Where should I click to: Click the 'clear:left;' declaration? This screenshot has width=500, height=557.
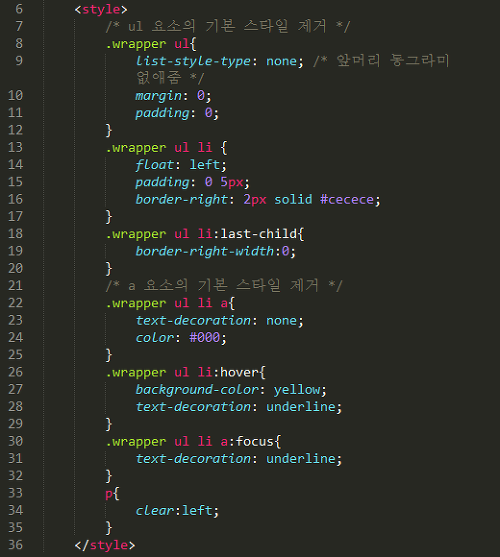click(177, 511)
